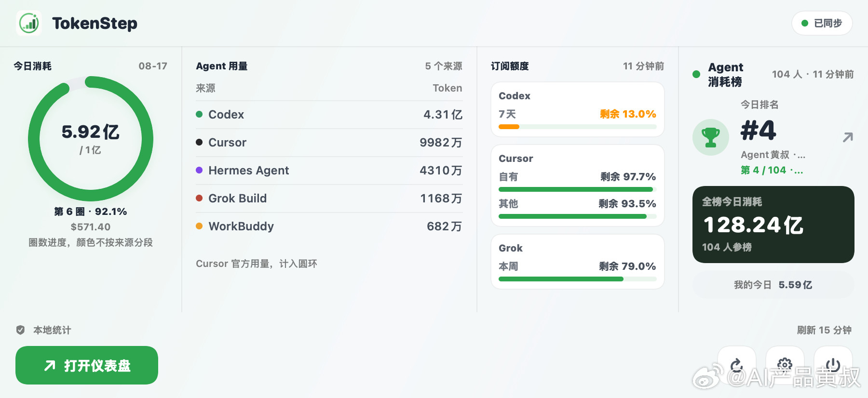Click the Hermes Agent row name
Screen dimensions: 868x398
tap(248, 170)
